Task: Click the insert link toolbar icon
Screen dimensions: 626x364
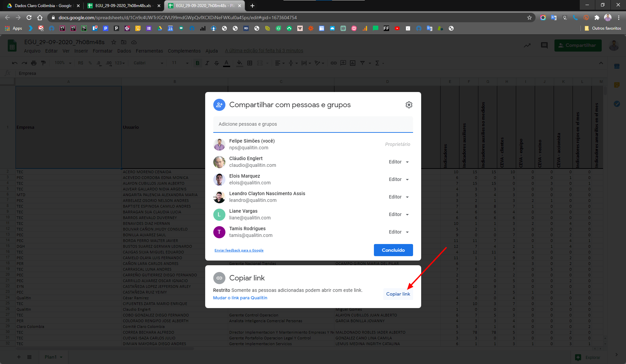Action: point(333,63)
